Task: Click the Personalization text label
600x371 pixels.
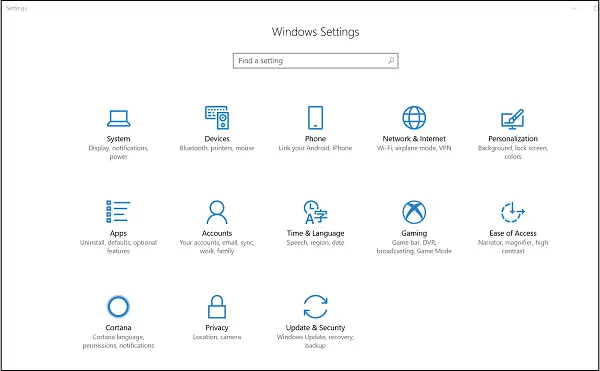Action: [513, 139]
